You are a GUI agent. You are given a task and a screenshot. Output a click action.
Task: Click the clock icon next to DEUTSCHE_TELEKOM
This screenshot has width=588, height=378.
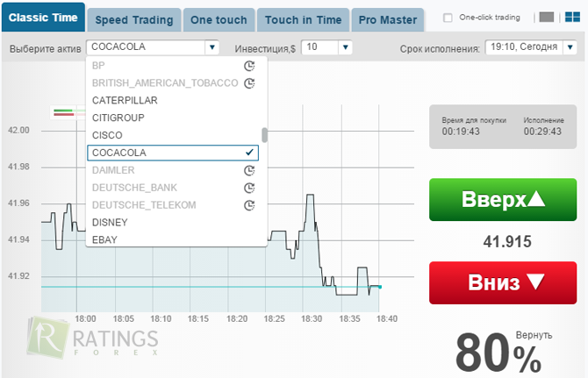[x=249, y=205]
